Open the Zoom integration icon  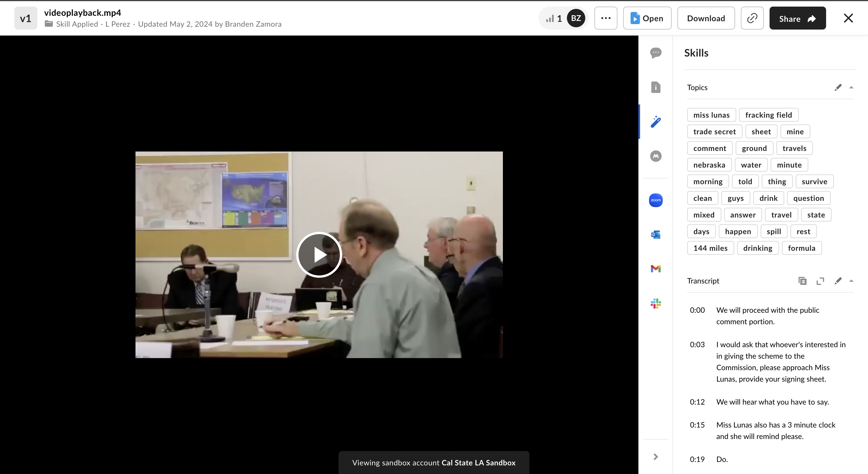pos(655,200)
